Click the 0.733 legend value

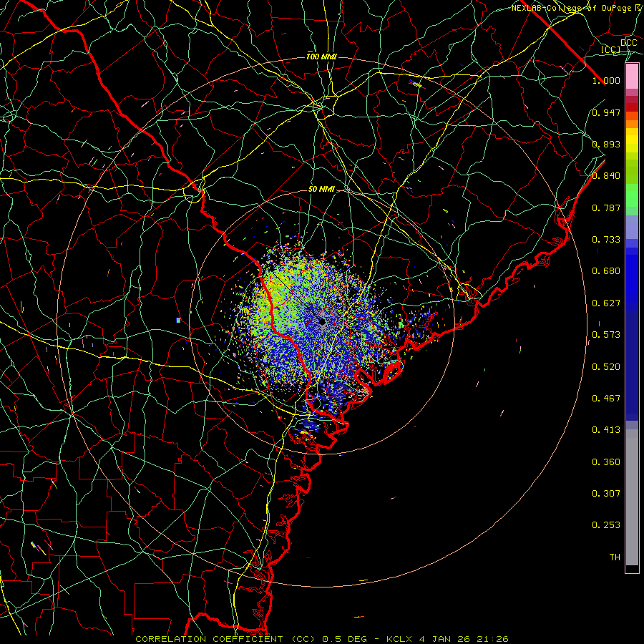606,240
